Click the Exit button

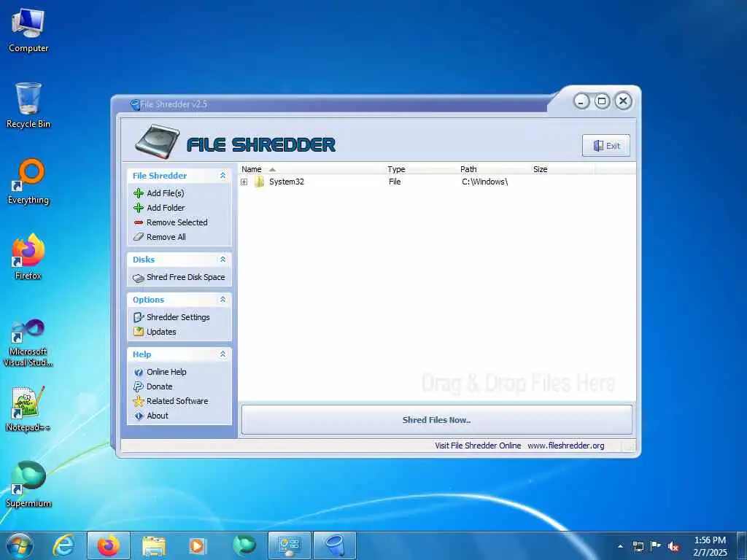606,146
